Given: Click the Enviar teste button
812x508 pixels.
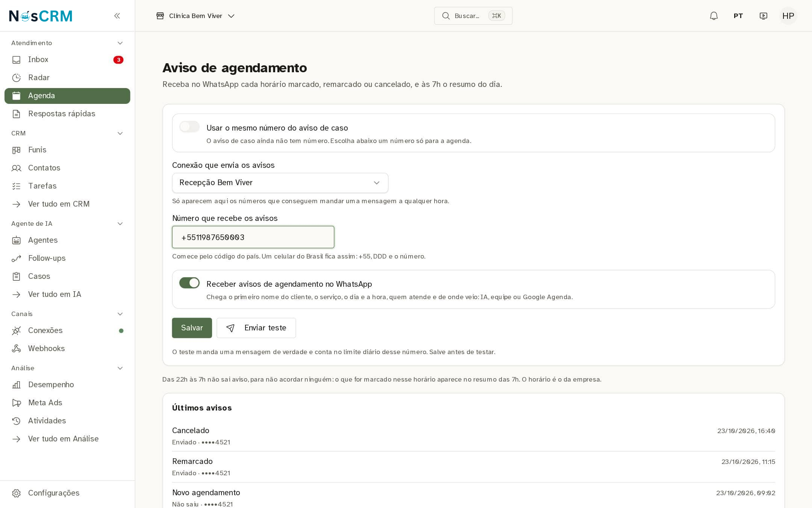Looking at the screenshot, I should tap(256, 328).
